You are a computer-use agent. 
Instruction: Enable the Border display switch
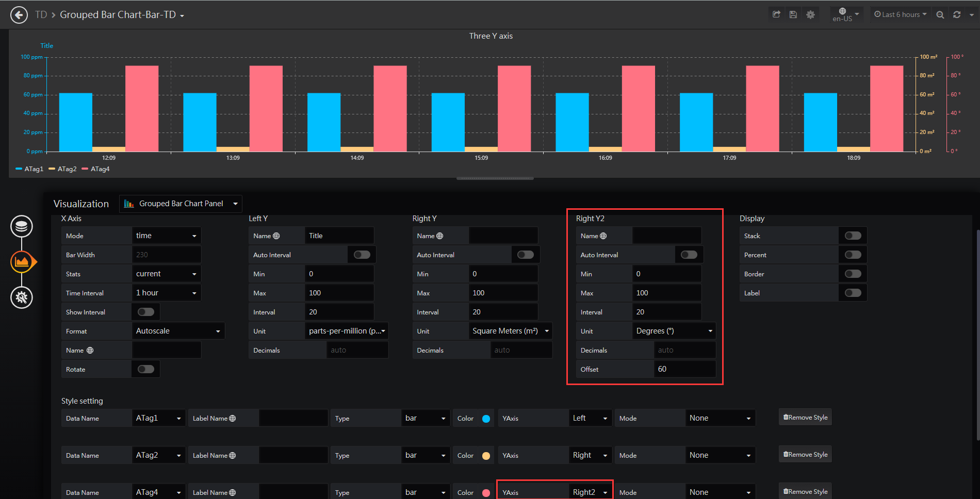(x=853, y=274)
